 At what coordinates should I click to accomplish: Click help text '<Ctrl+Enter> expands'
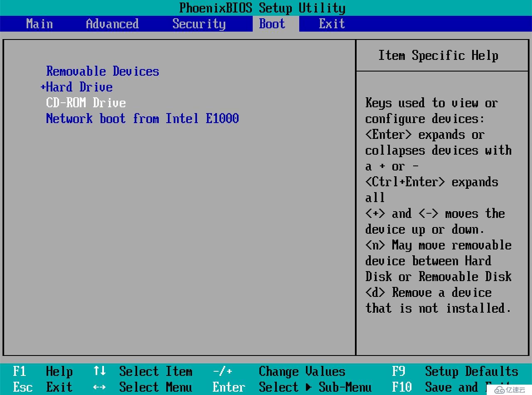[432, 182]
